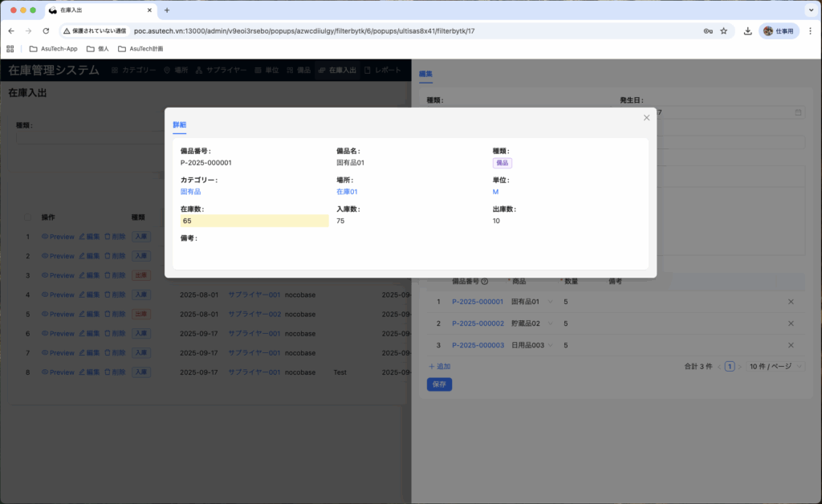Open the calendar icon in 発生日 field
Screen dimensions: 822x504
[x=798, y=112]
